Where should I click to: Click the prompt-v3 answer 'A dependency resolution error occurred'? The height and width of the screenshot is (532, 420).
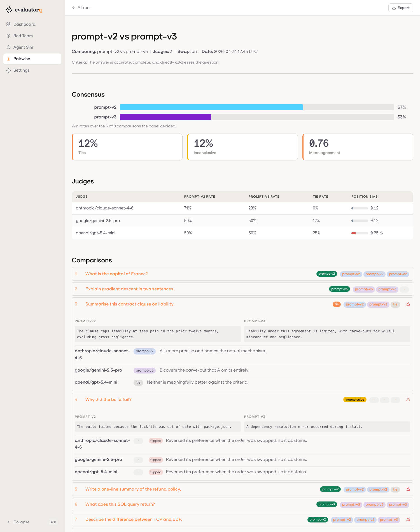pos(327,426)
